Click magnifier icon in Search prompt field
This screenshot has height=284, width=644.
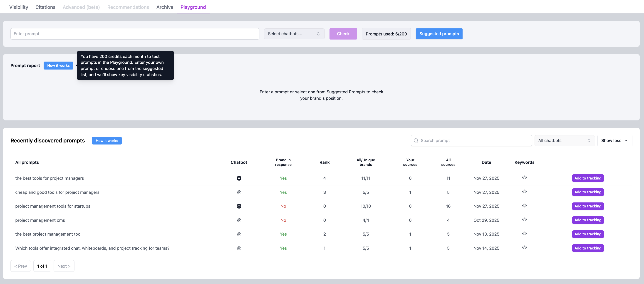pos(416,141)
